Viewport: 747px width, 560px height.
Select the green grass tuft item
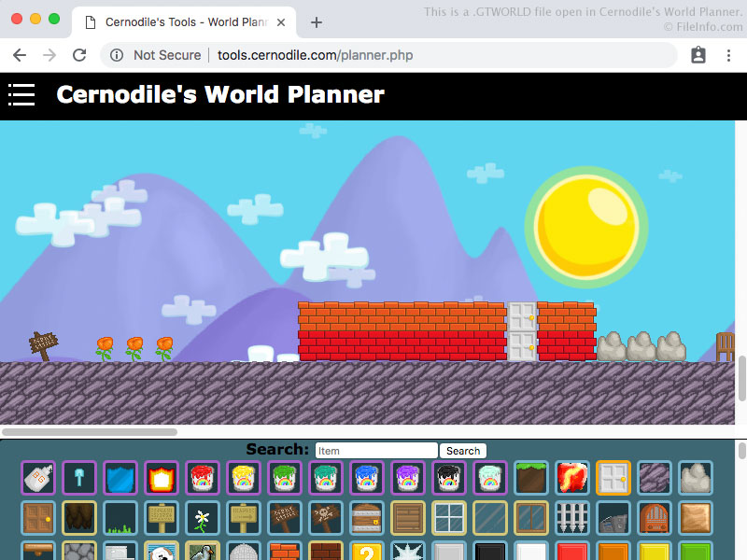click(120, 518)
